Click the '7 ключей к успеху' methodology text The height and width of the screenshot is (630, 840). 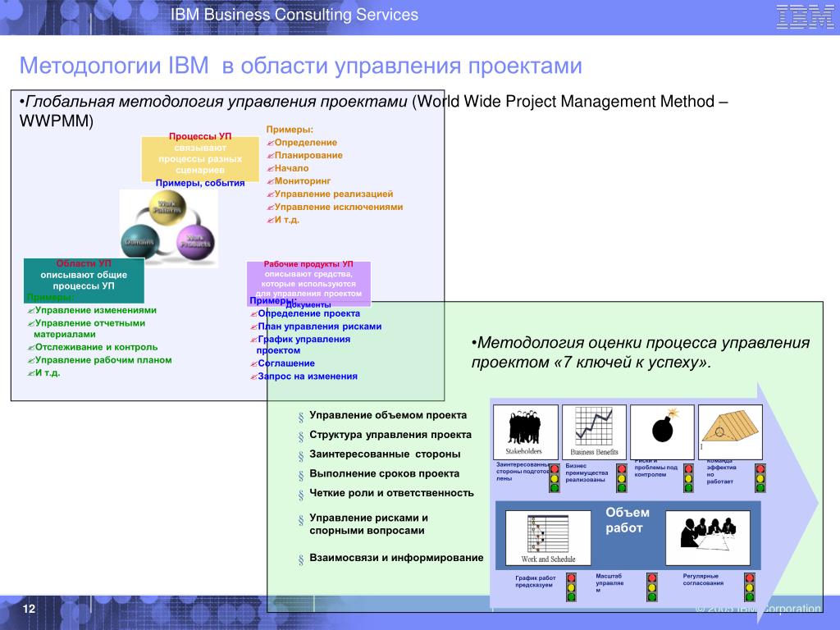click(640, 353)
